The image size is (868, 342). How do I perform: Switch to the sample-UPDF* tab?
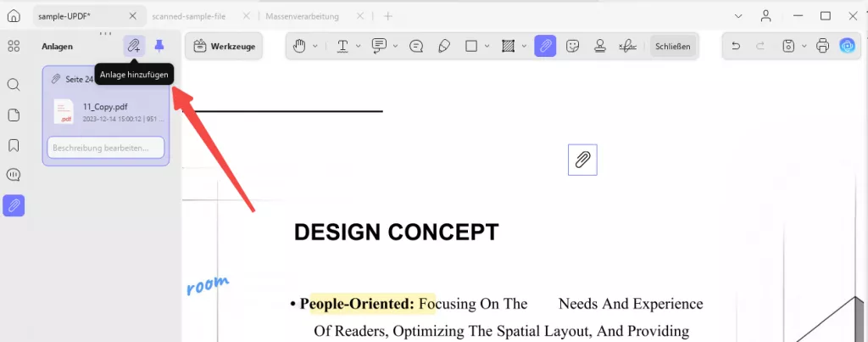64,16
